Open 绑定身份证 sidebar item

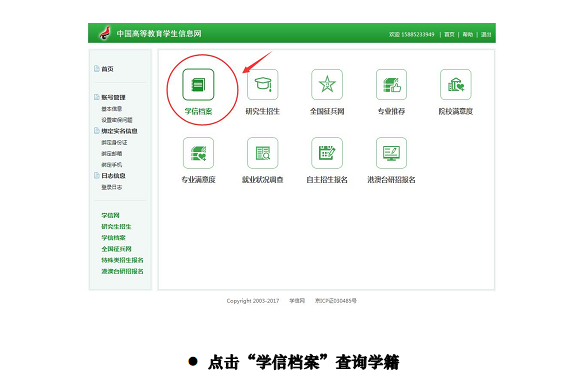coord(114,142)
